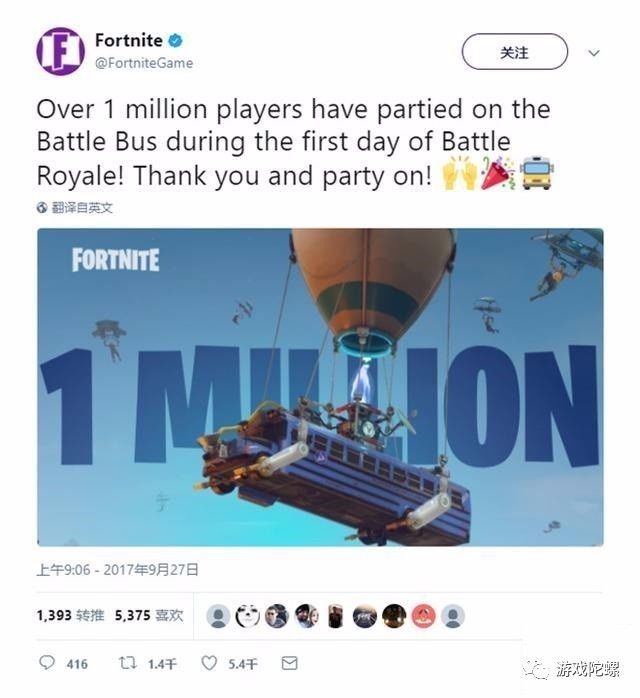Open the Fortnite profile avatar
Image resolution: width=640 pixels, height=698 pixels.
tap(60, 51)
